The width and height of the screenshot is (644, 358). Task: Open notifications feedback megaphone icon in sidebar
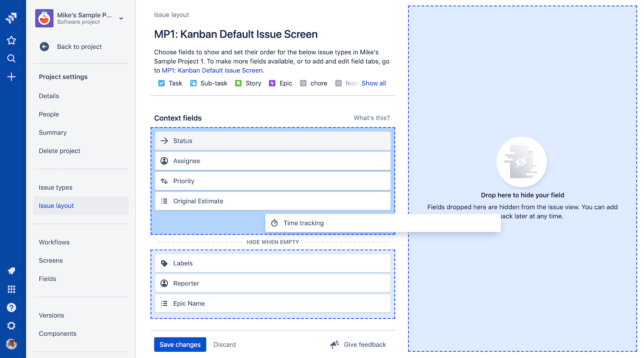12,271
